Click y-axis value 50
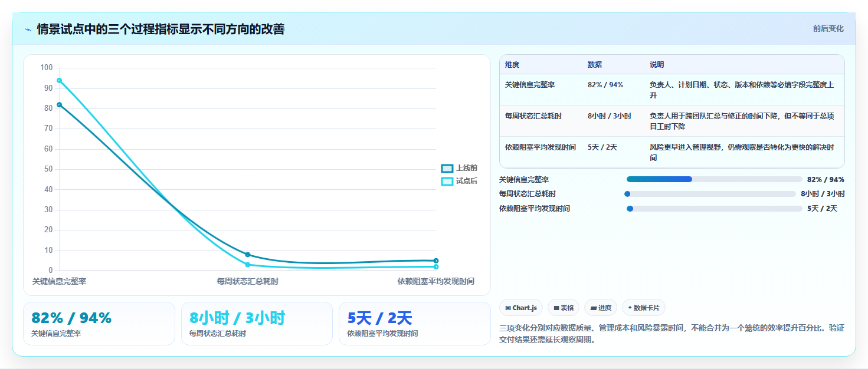The image size is (868, 369). point(48,169)
